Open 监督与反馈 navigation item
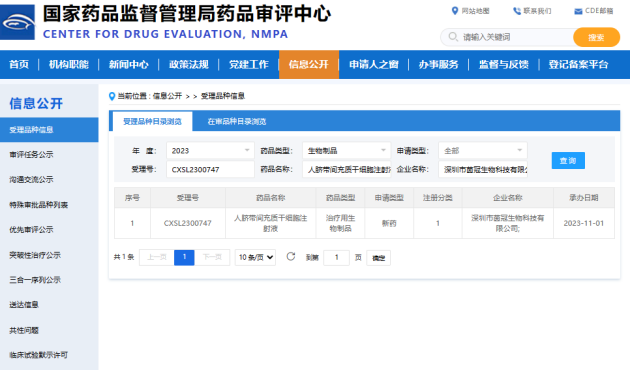 click(503, 64)
